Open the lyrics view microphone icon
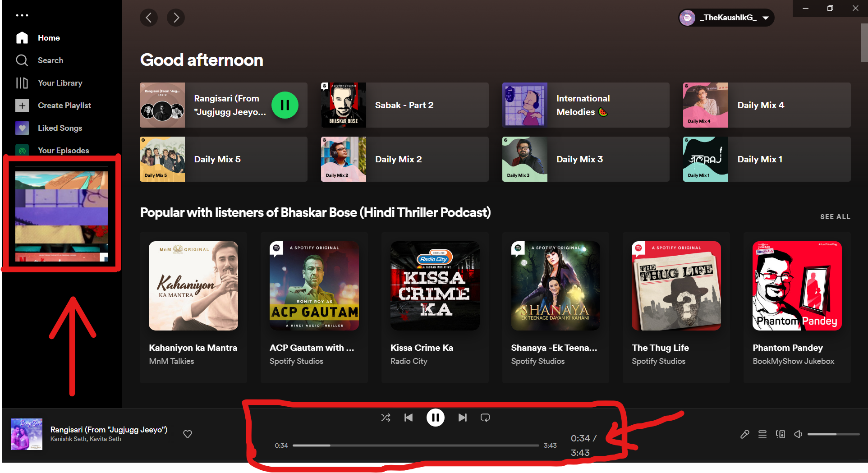This screenshot has width=868, height=473. (744, 434)
